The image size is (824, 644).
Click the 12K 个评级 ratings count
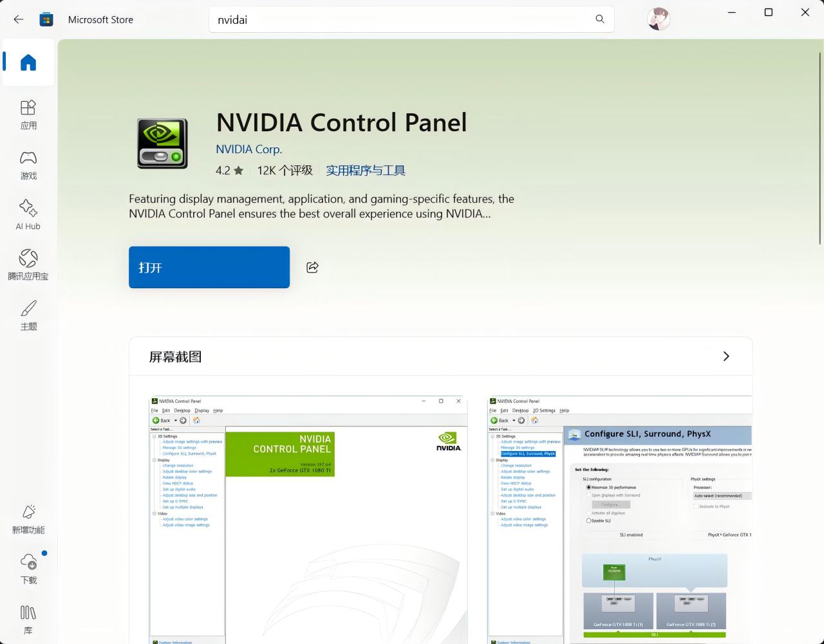point(285,170)
